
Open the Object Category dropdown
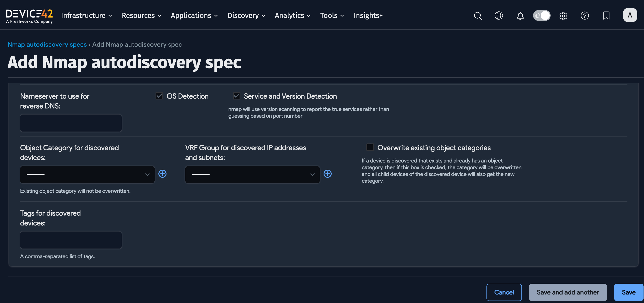[x=87, y=174]
